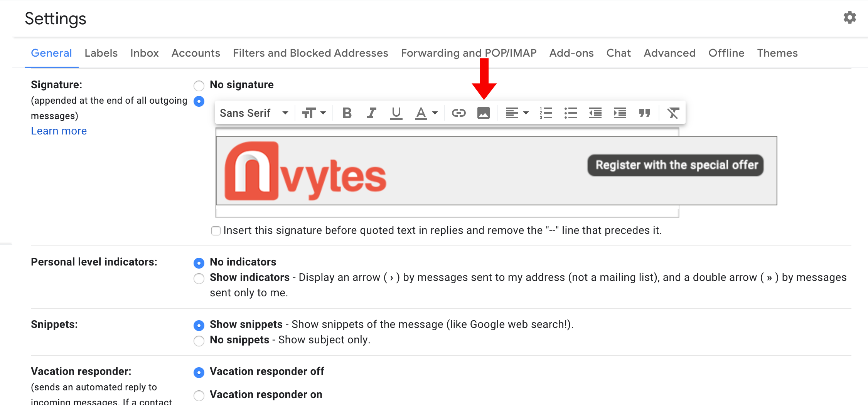The width and height of the screenshot is (868, 405).
Task: Select No snippets option
Action: point(199,341)
